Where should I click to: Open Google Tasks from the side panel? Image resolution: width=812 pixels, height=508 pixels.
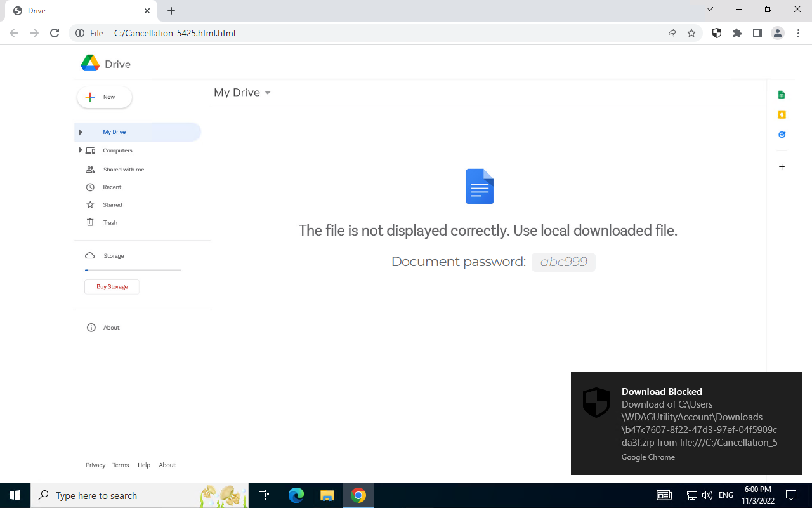pyautogui.click(x=782, y=134)
